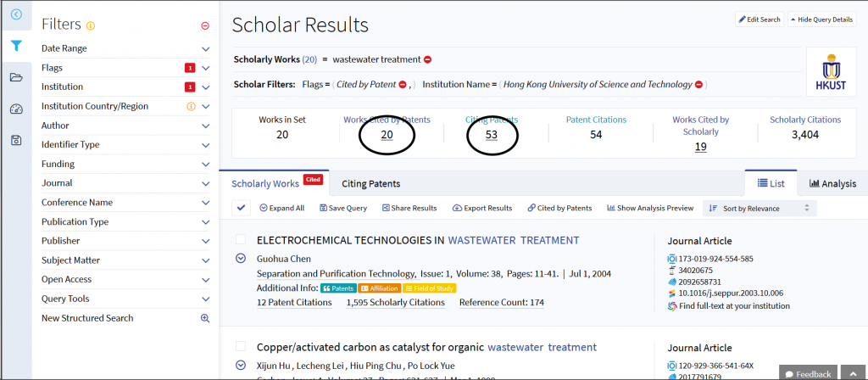Click the filter funnel icon in sidebar

(16, 46)
